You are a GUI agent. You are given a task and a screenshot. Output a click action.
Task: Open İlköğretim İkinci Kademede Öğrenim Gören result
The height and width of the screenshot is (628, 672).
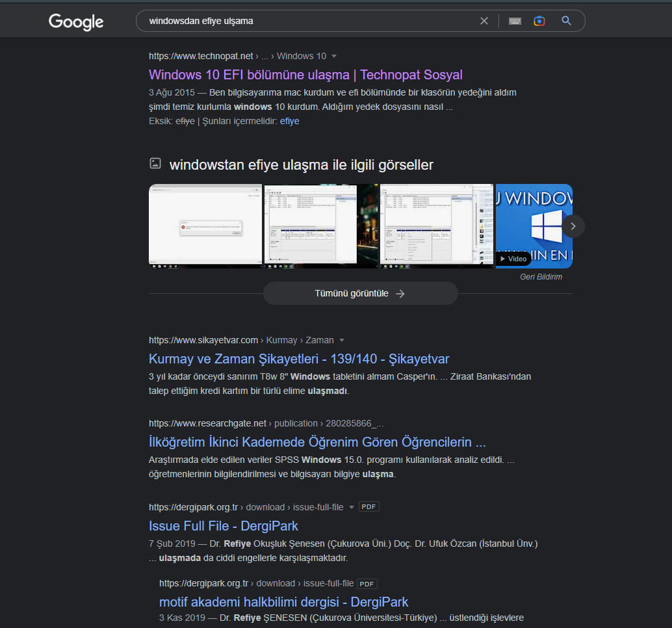317,442
